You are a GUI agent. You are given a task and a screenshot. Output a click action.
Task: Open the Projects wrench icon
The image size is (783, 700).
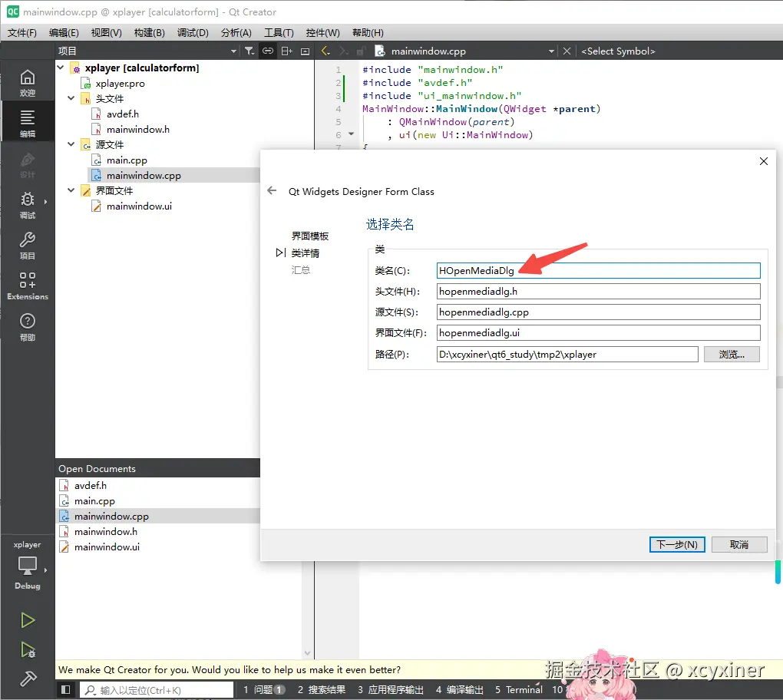point(28,245)
